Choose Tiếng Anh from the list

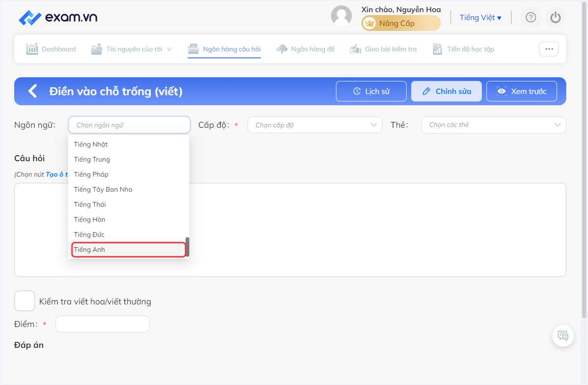pyautogui.click(x=128, y=249)
